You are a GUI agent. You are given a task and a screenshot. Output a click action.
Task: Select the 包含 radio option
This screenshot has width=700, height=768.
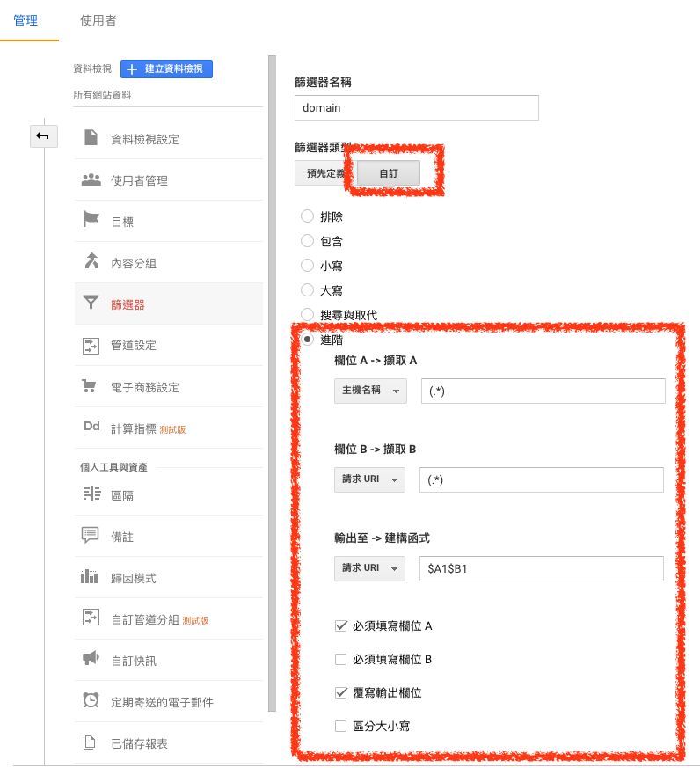click(307, 240)
